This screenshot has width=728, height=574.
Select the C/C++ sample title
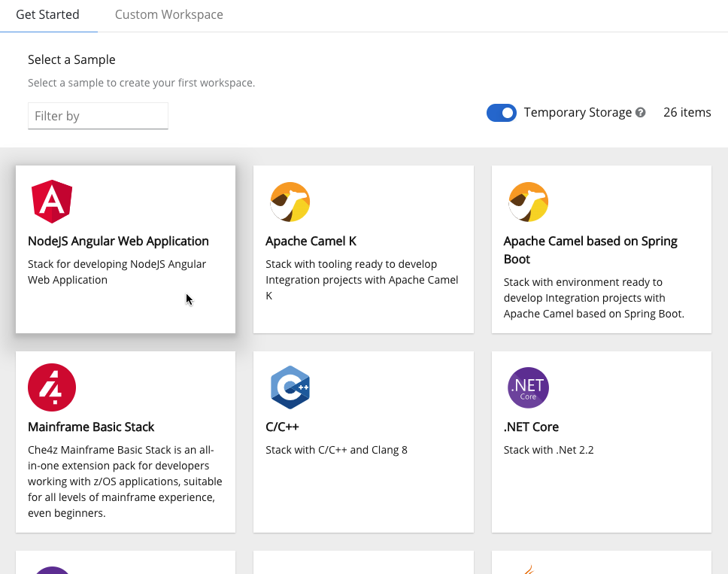click(282, 427)
